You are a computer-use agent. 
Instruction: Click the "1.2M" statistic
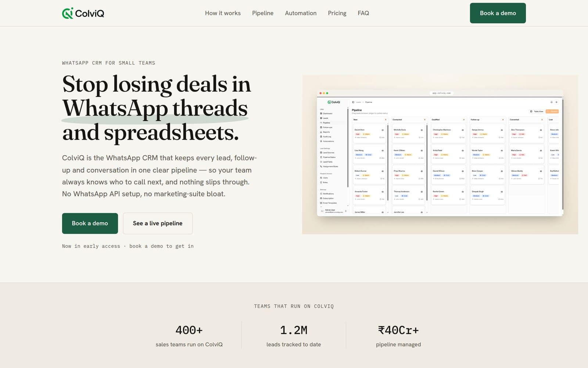[x=294, y=330]
